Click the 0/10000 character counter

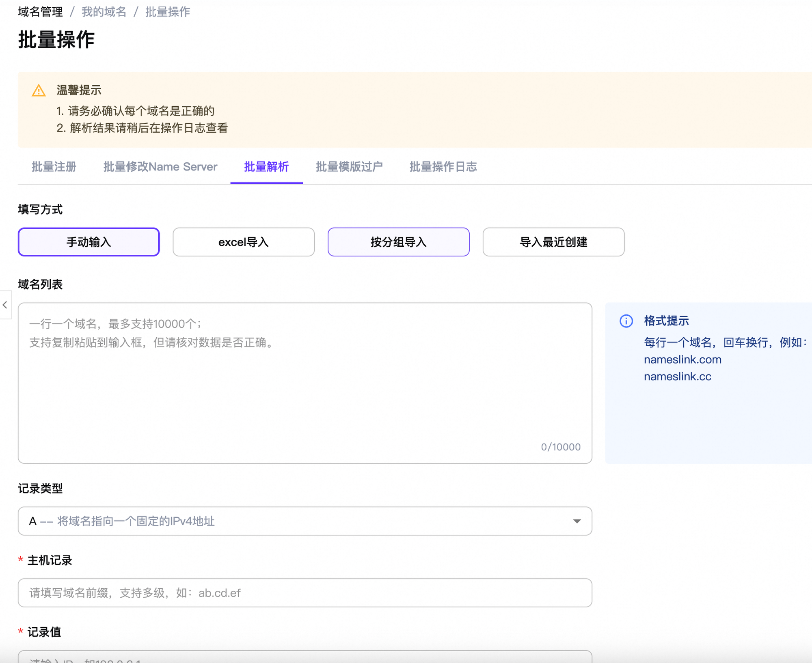point(561,447)
